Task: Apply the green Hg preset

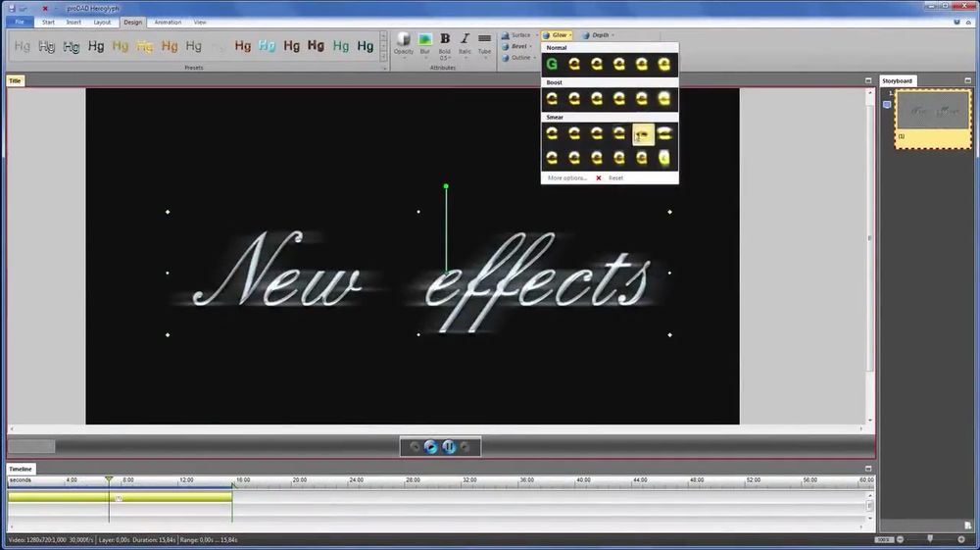Action: (341, 46)
